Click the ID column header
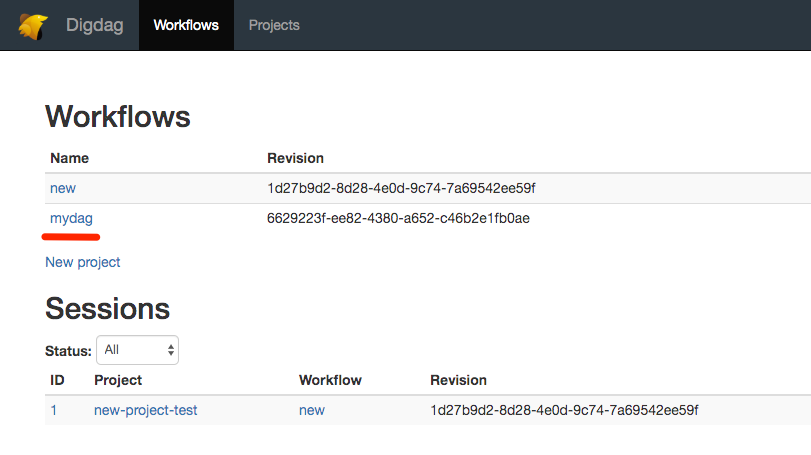Screen dimensions: 811x455 coord(57,380)
